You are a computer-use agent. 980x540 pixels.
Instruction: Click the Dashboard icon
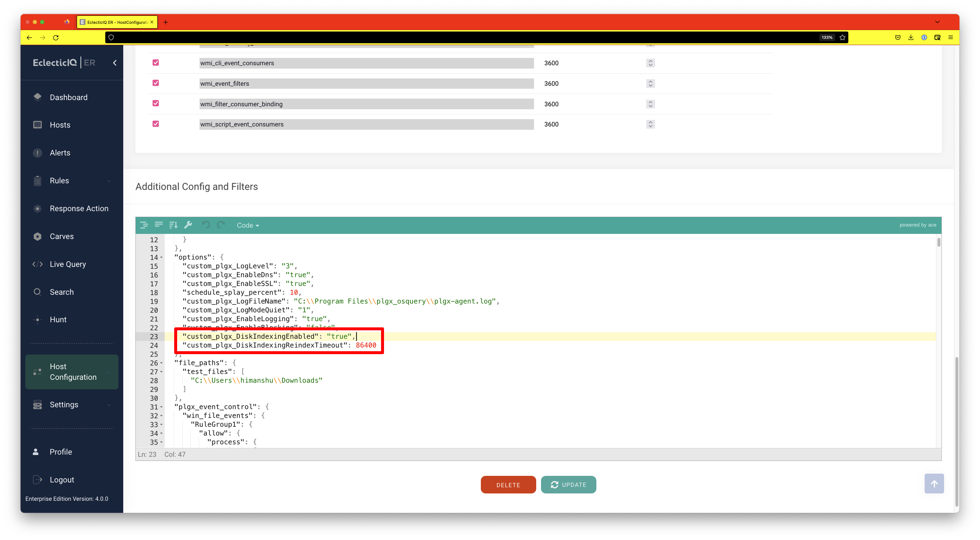pyautogui.click(x=37, y=97)
